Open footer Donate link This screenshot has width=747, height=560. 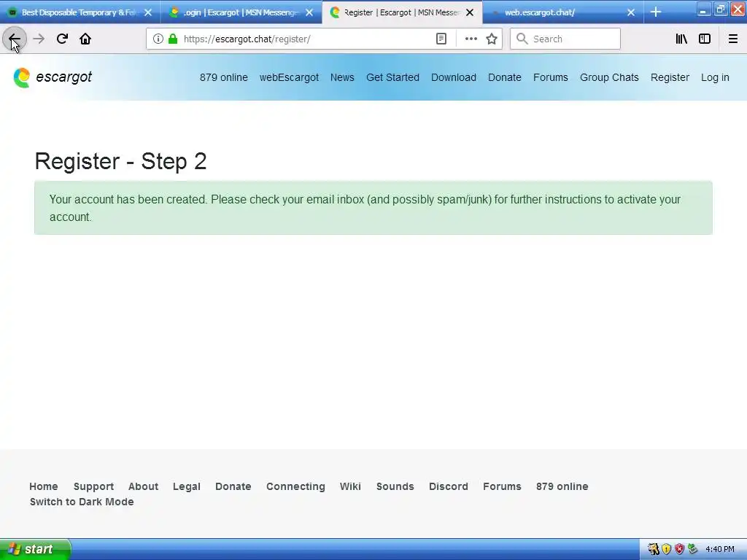233,486
